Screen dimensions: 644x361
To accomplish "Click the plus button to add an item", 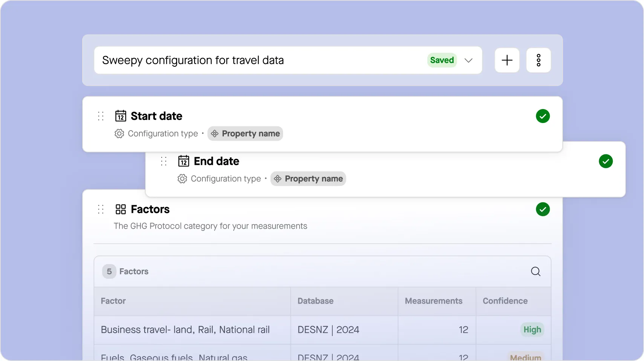I will (506, 60).
